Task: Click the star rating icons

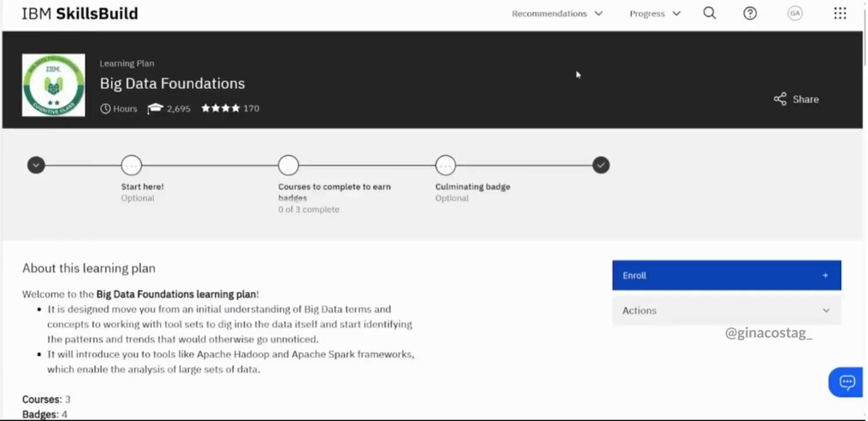Action: tap(220, 108)
